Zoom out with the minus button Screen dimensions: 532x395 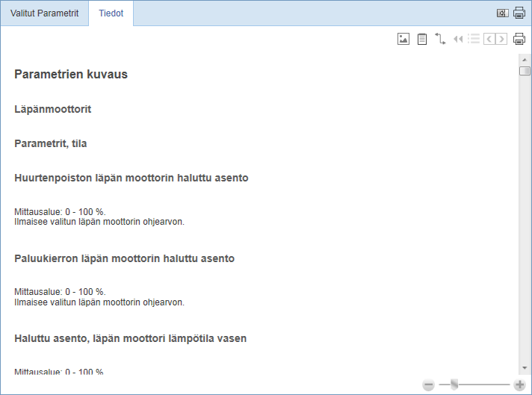click(x=429, y=385)
